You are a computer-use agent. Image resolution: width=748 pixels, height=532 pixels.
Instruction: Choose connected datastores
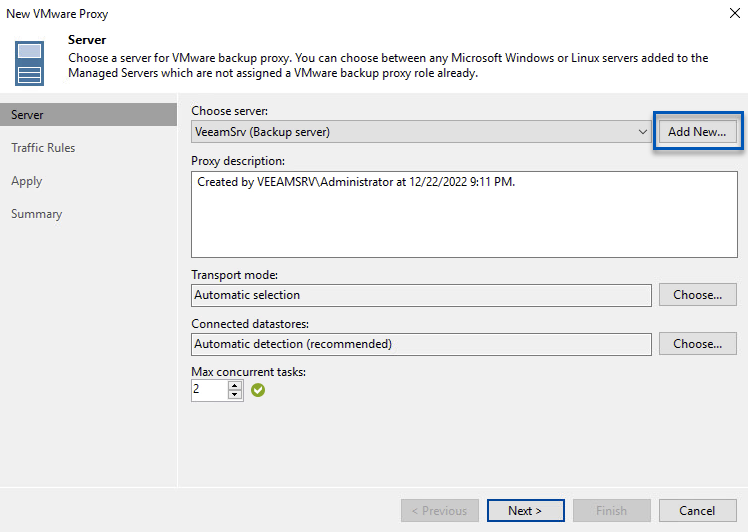(697, 344)
